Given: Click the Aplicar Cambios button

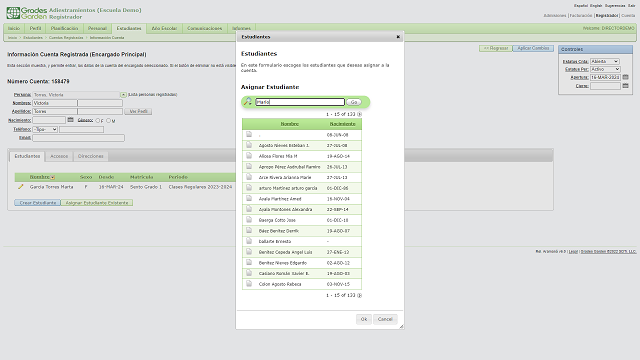Looking at the screenshot, I should pos(533,48).
